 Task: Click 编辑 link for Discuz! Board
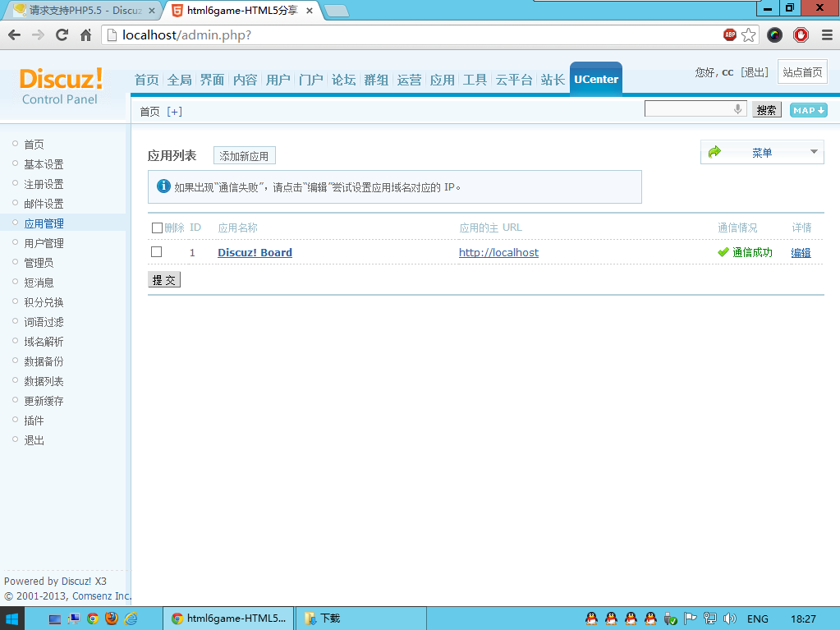tap(801, 252)
